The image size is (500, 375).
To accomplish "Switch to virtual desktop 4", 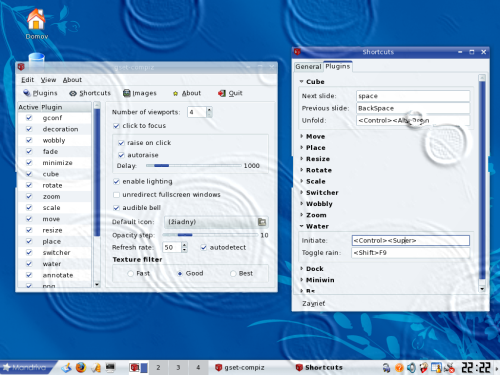I will pyautogui.click(x=198, y=367).
